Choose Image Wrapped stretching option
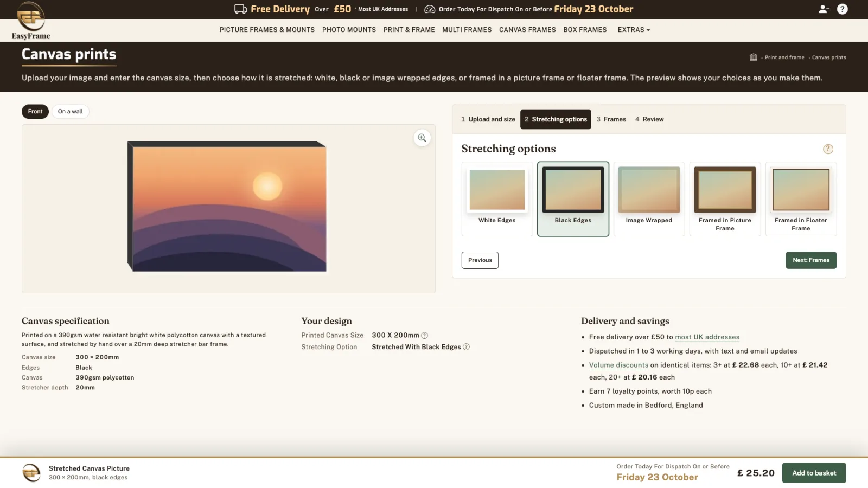Image resolution: width=868 pixels, height=488 pixels. coord(649,199)
